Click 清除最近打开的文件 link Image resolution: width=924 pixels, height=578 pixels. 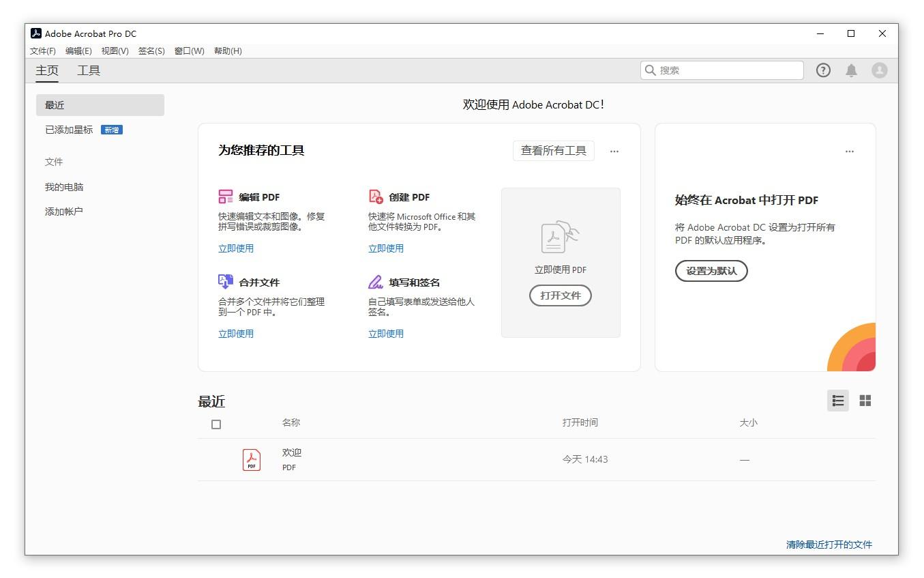tap(829, 545)
